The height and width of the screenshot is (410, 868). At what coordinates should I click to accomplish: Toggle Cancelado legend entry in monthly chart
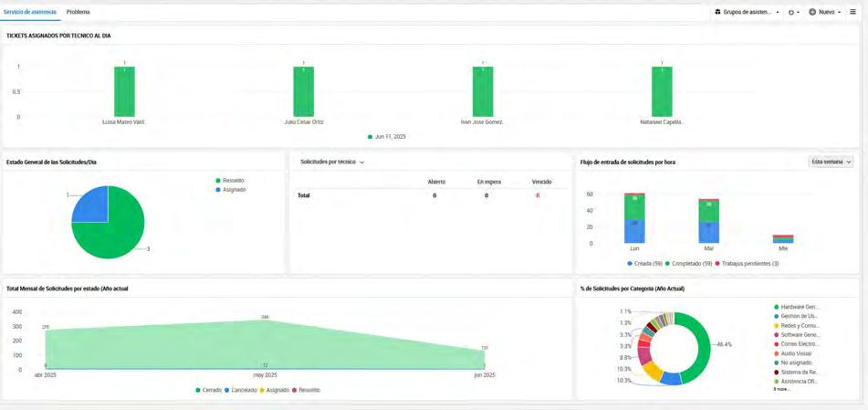[x=240, y=390]
